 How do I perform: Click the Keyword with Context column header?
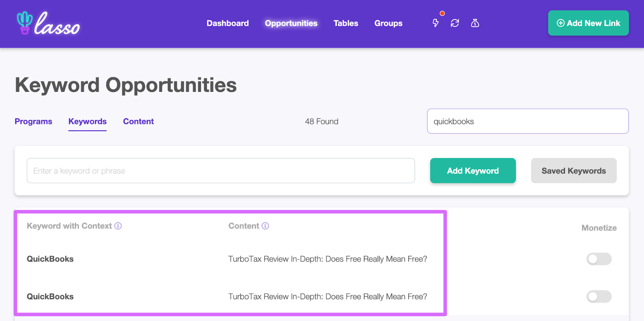click(69, 226)
